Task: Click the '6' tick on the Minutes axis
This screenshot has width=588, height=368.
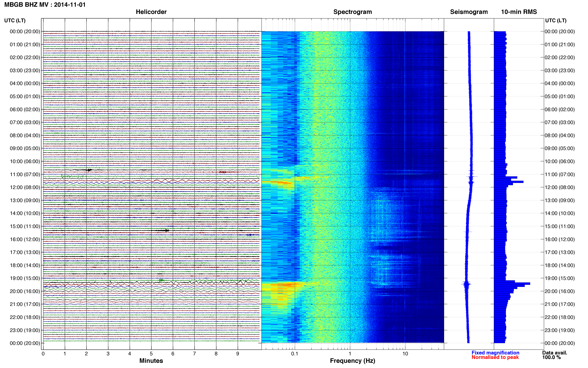Action: 173,354
